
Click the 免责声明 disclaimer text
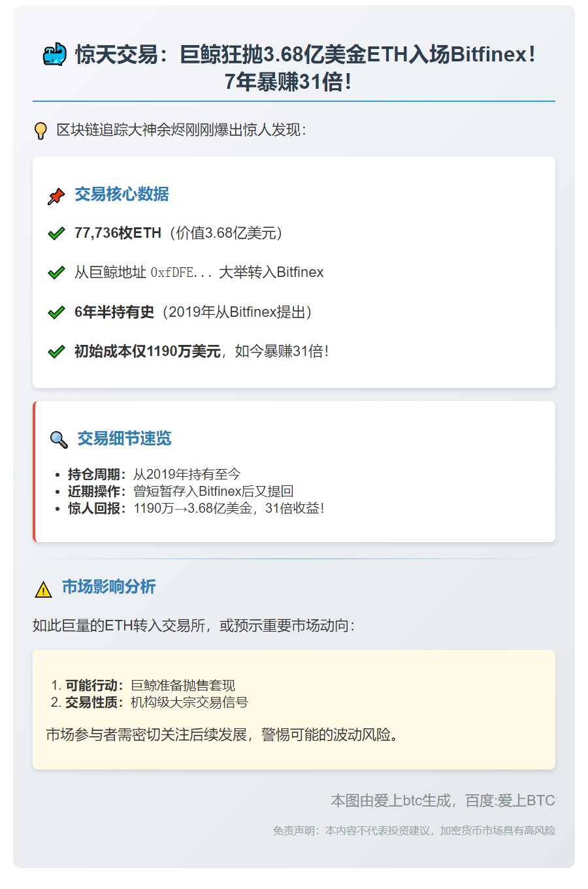(414, 830)
